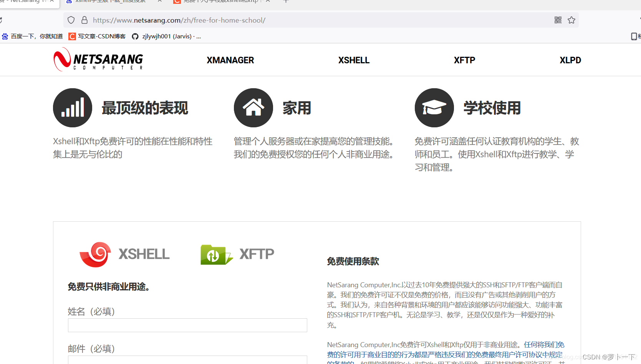641x364 pixels.
Task: Close the NetSarang browser tab
Action: pos(52,1)
